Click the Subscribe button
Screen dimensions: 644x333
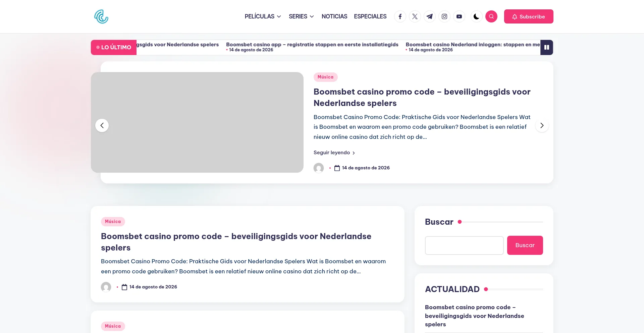coord(529,16)
